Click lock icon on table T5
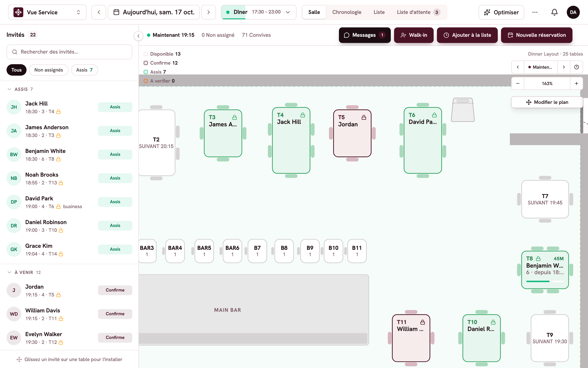 (364, 117)
